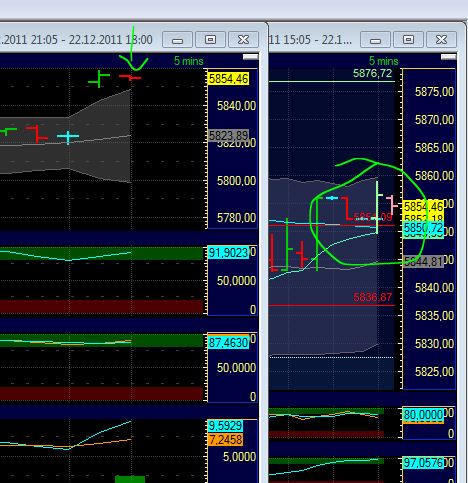Screen dimensions: 468x483
Task: Minimize the left chart window
Action: coord(177,40)
